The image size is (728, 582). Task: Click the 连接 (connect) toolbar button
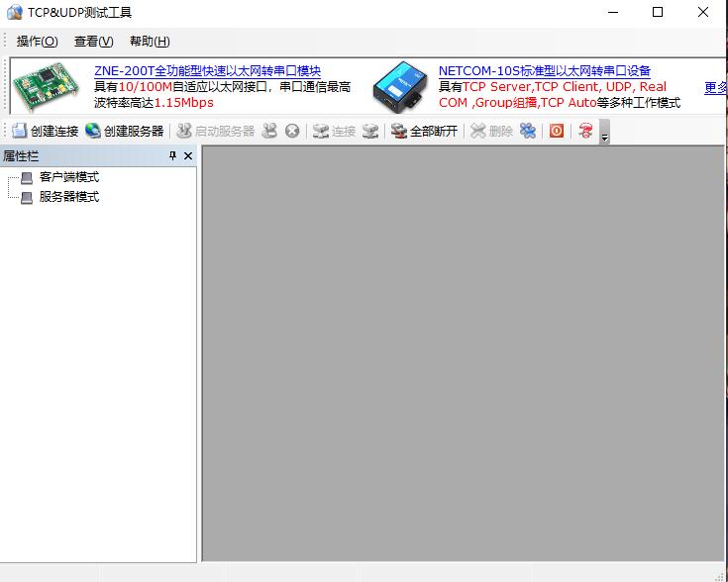334,131
